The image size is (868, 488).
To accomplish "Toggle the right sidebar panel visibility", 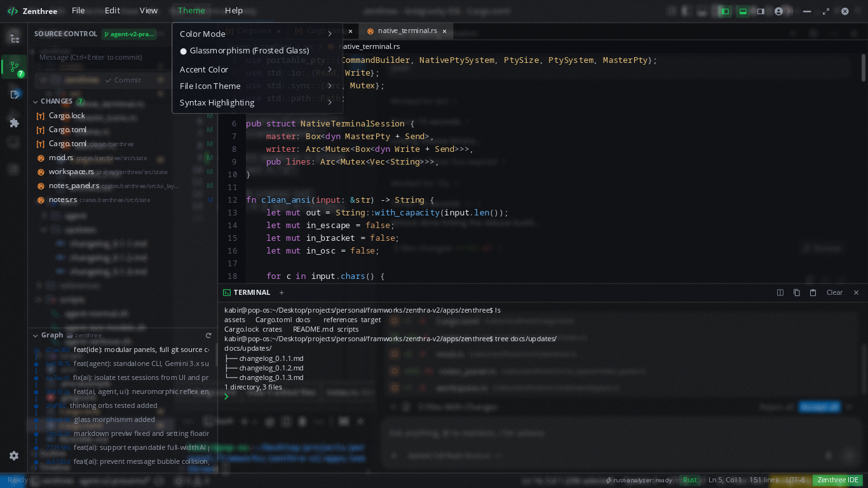I will (x=761, y=11).
